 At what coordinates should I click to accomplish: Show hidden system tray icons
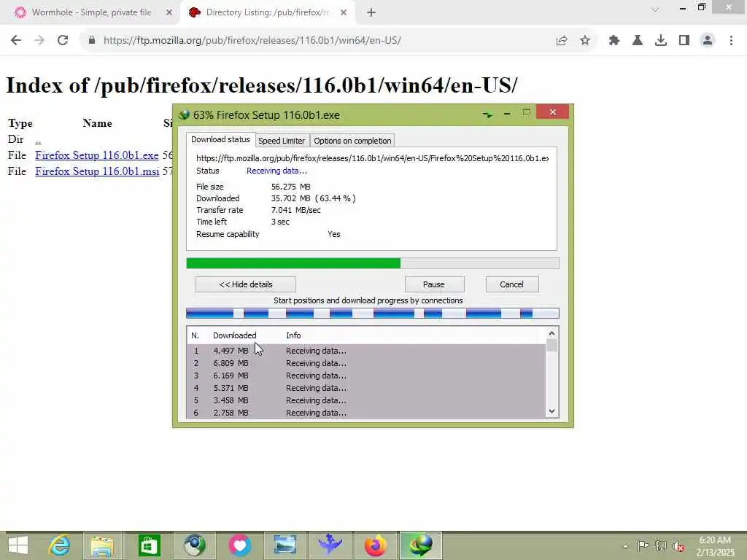pyautogui.click(x=625, y=546)
